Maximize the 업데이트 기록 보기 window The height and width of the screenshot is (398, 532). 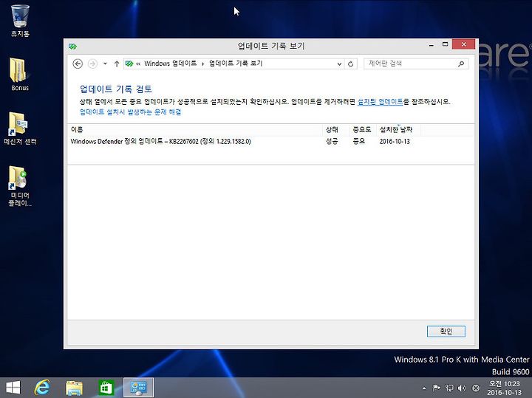445,44
